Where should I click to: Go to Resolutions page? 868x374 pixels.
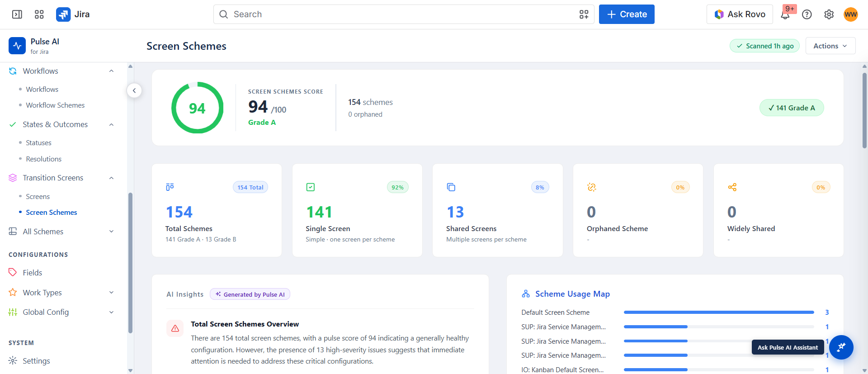43,159
